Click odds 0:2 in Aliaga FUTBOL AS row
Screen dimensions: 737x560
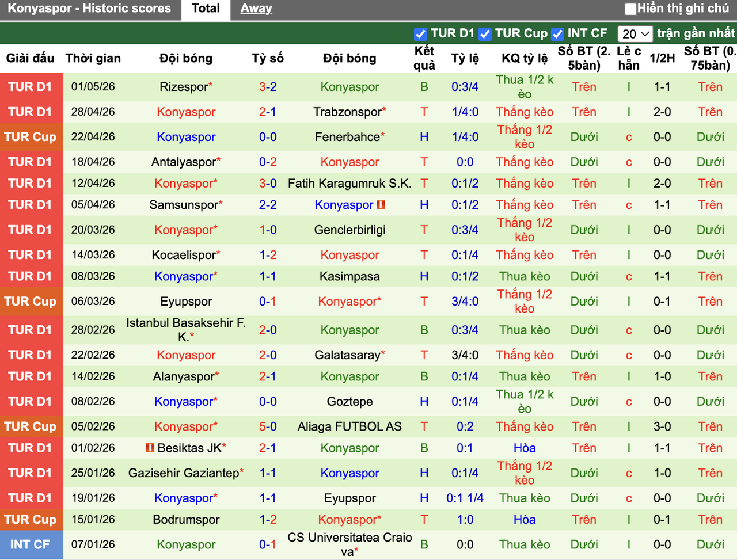[465, 426]
